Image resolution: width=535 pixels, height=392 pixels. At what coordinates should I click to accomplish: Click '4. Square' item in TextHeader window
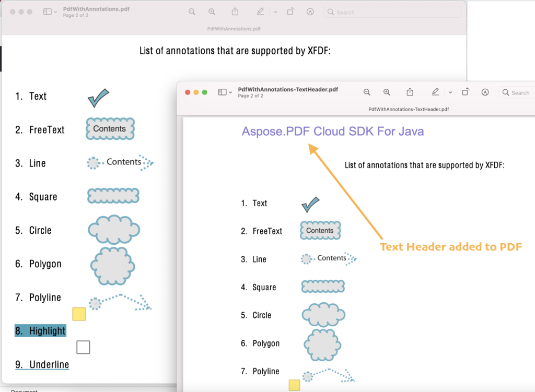258,288
